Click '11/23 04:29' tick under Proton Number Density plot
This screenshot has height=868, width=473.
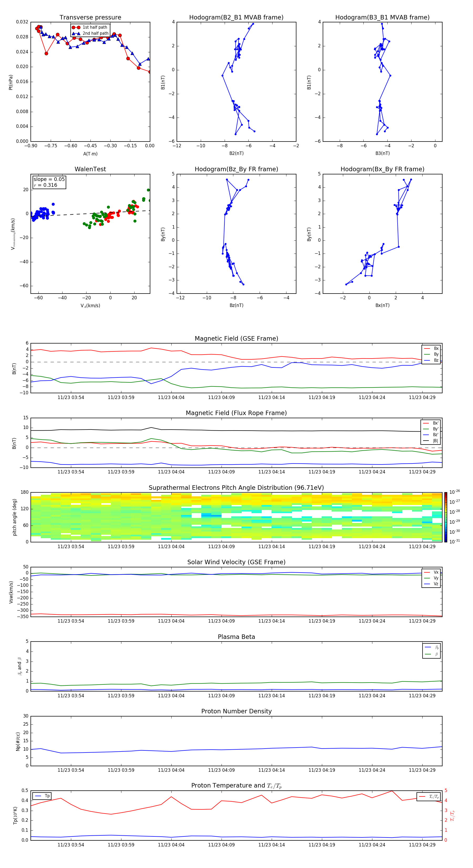422,770
